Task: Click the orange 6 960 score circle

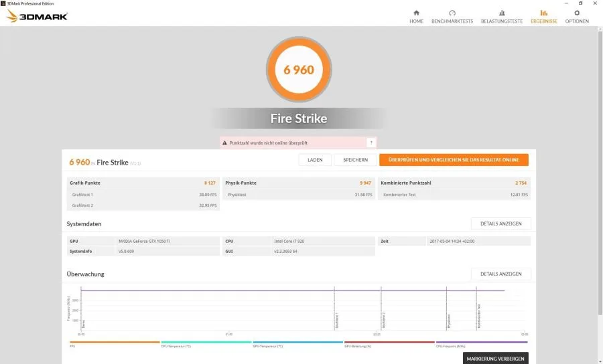Action: [299, 70]
